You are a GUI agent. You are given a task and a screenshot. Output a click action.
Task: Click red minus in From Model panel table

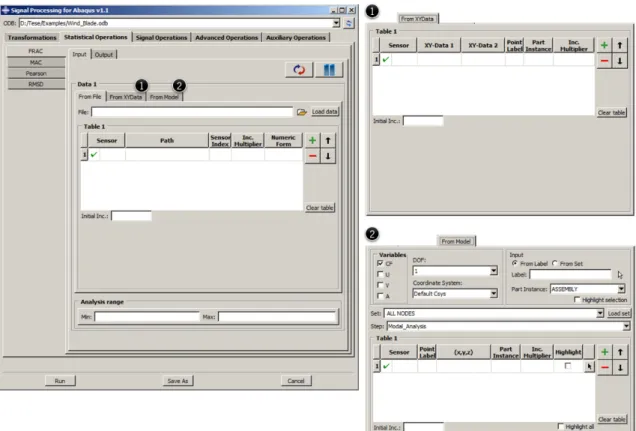point(605,367)
